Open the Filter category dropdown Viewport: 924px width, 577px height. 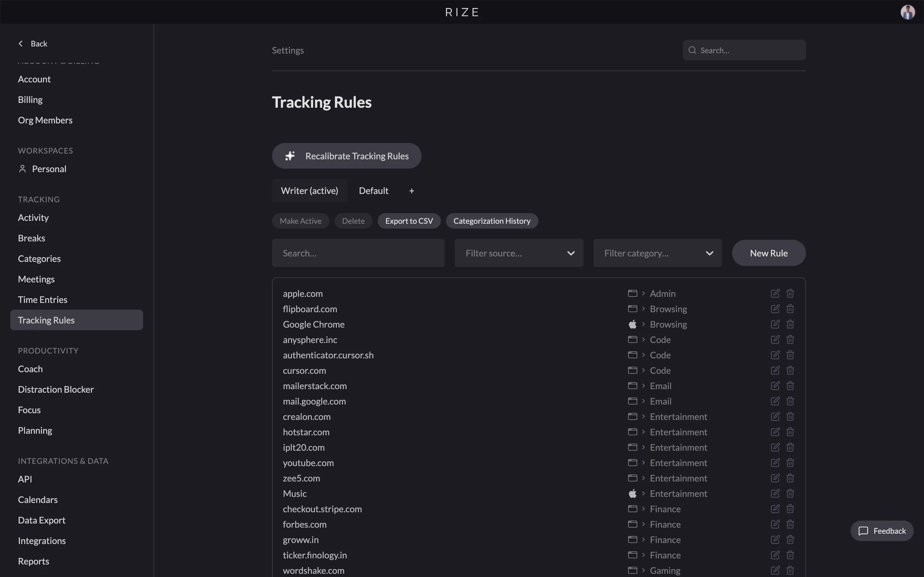(657, 253)
